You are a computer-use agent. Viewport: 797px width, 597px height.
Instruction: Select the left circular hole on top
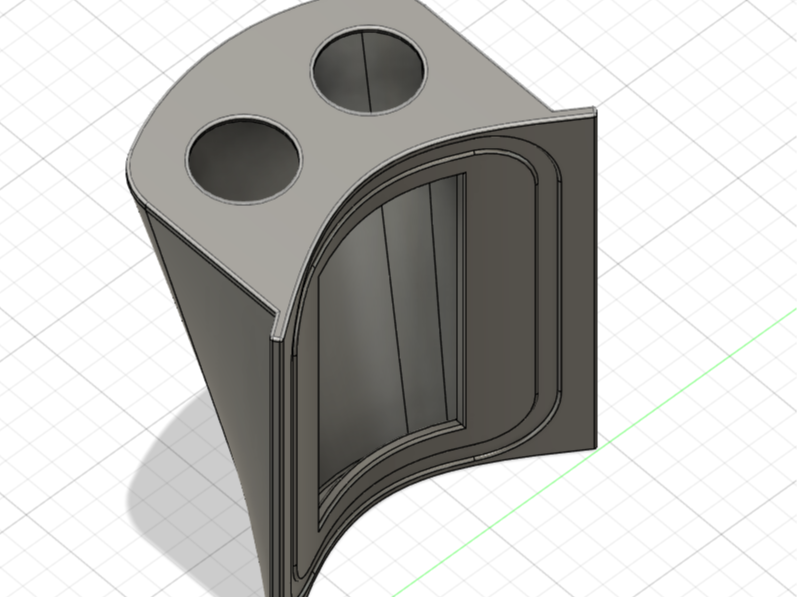[x=243, y=160]
